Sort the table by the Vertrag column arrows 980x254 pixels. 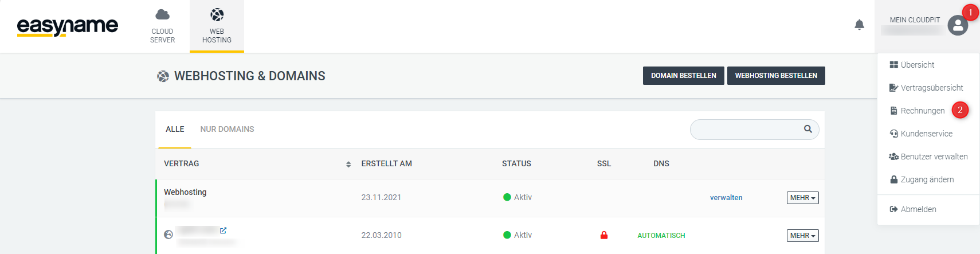[348, 164]
